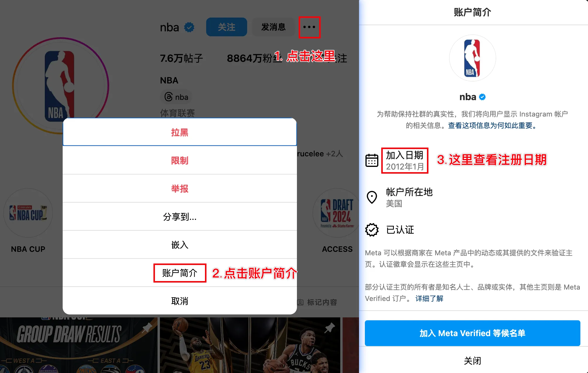Click the blue verified badge next to nba username
Screen dimensions: 588x373
pos(189,28)
